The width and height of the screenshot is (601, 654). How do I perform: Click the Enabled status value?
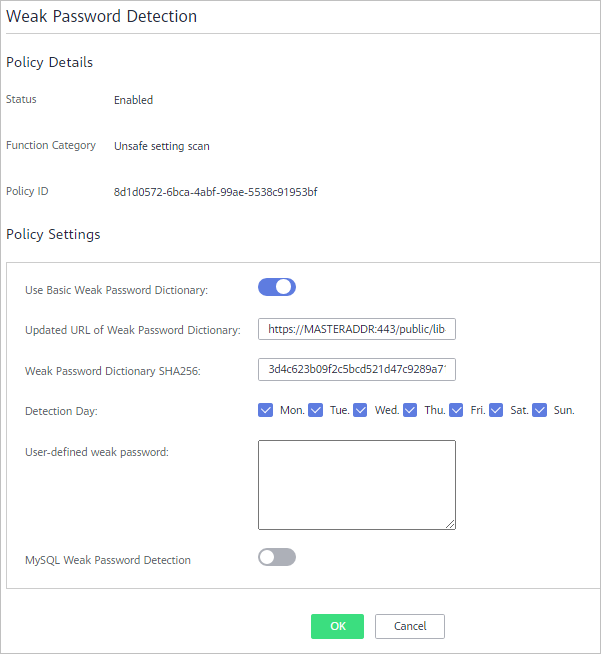click(133, 100)
